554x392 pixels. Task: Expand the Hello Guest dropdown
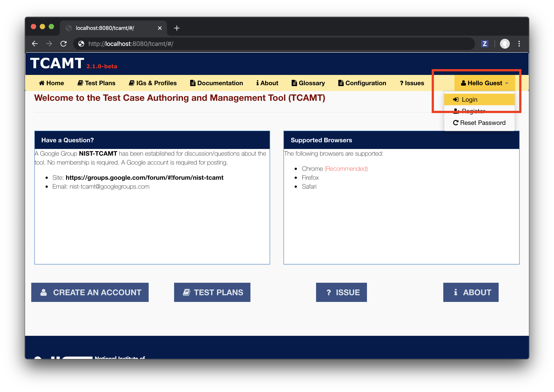[484, 83]
